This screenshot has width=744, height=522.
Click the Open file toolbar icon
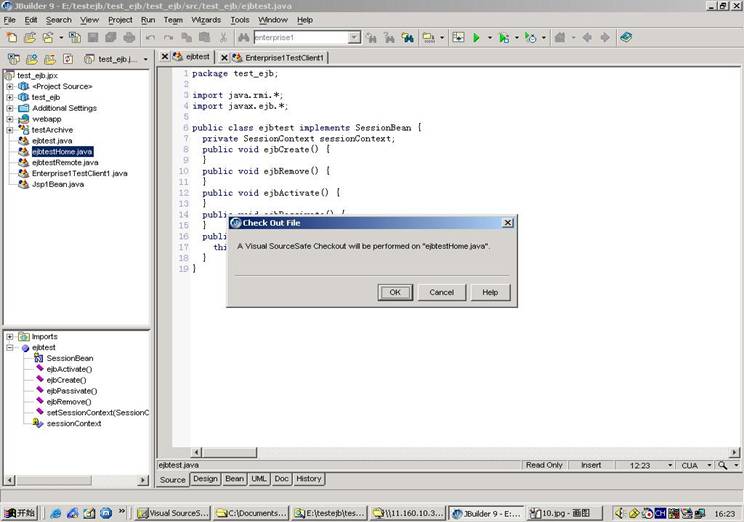point(30,37)
